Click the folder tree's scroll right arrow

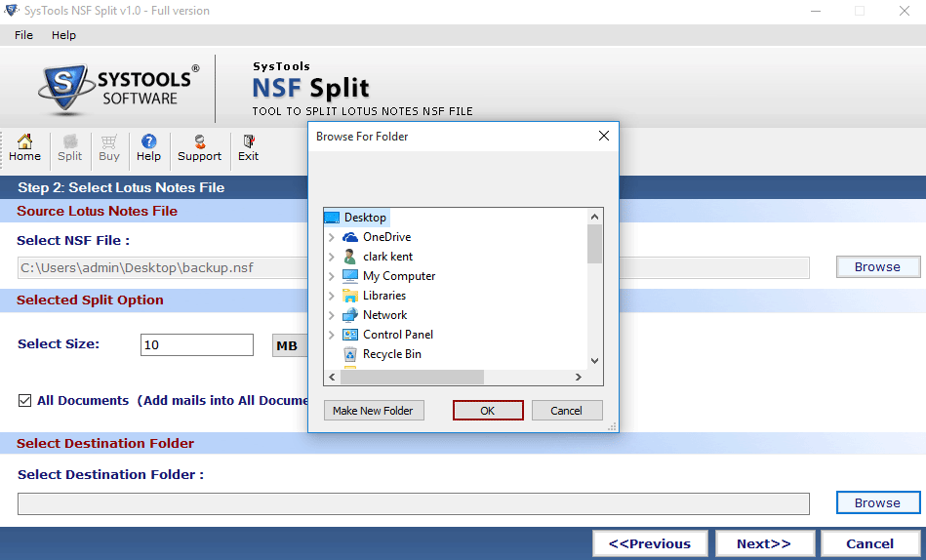(x=579, y=377)
